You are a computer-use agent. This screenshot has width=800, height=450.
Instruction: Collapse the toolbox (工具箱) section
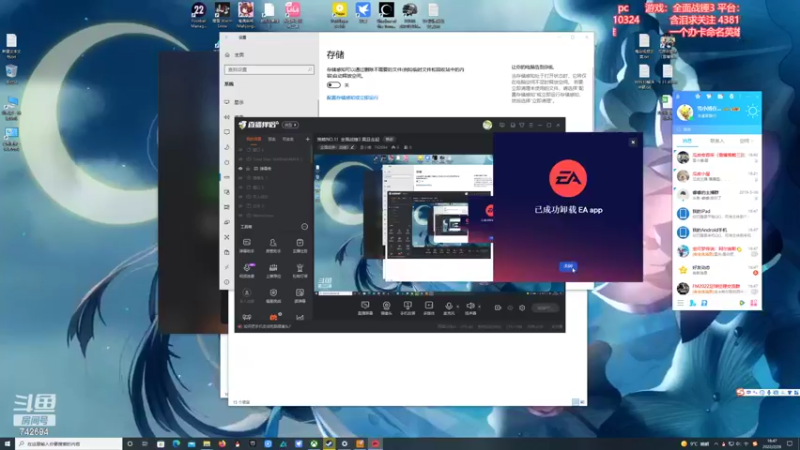(x=305, y=227)
